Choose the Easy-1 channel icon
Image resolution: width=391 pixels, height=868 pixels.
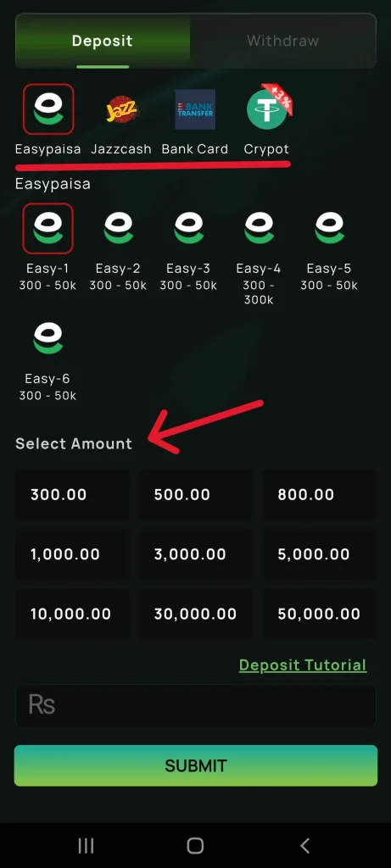[48, 229]
